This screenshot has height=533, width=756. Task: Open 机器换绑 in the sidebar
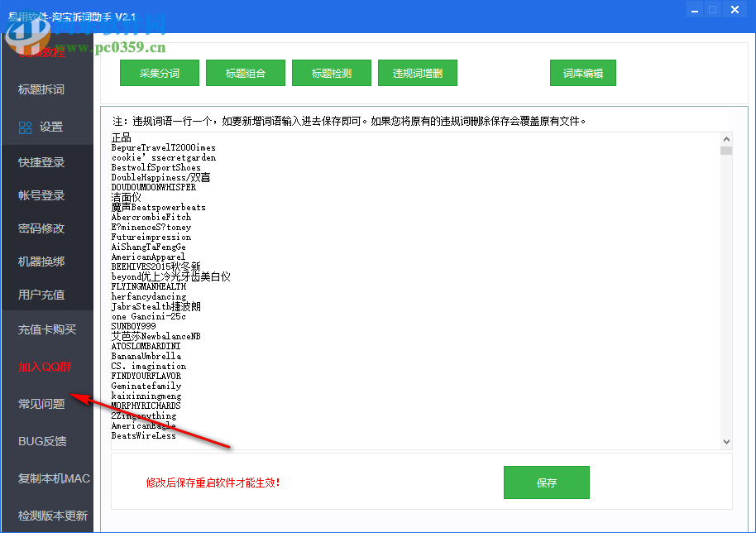click(x=41, y=262)
